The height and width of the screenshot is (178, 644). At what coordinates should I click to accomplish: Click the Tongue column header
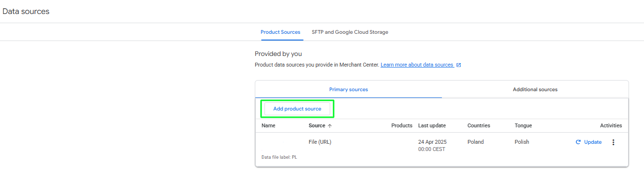523,125
